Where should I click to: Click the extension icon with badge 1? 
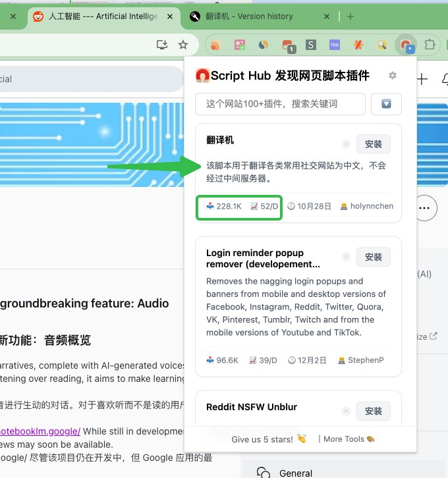[x=288, y=45]
